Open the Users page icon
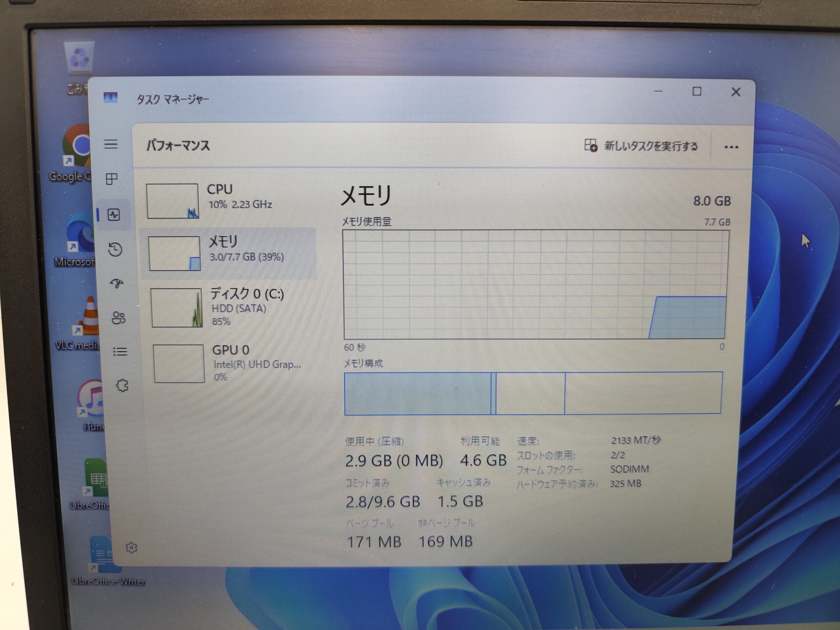This screenshot has width=840, height=630. (119, 318)
